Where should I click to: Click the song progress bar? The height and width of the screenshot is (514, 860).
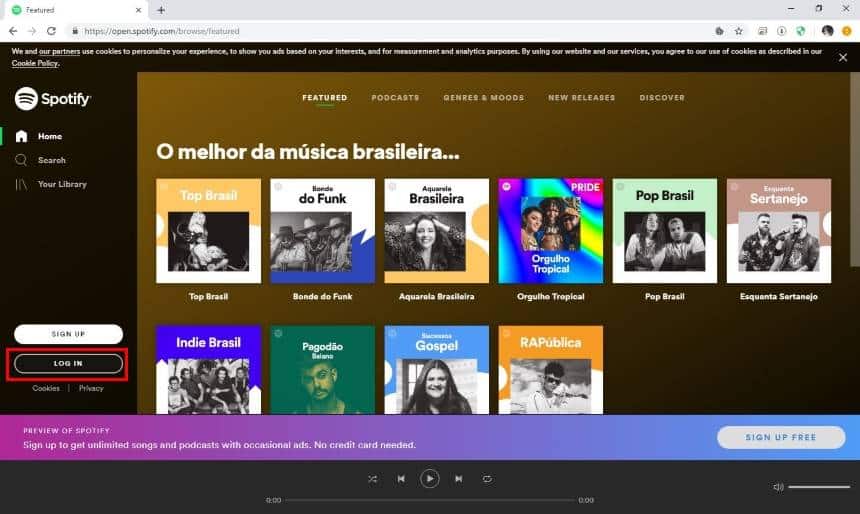tap(429, 500)
